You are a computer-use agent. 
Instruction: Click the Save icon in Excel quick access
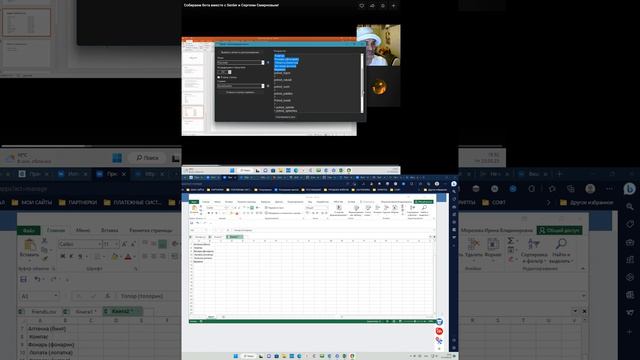click(192, 223)
